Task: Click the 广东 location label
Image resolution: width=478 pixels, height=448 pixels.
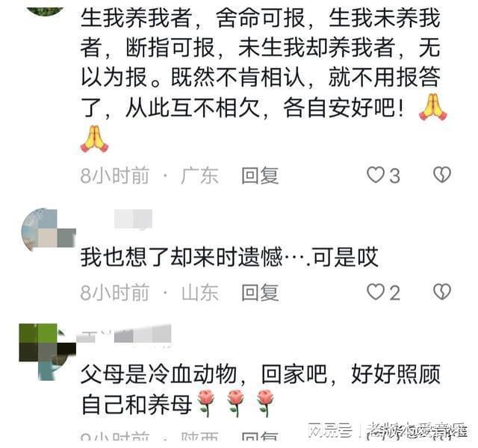Action: click(199, 176)
